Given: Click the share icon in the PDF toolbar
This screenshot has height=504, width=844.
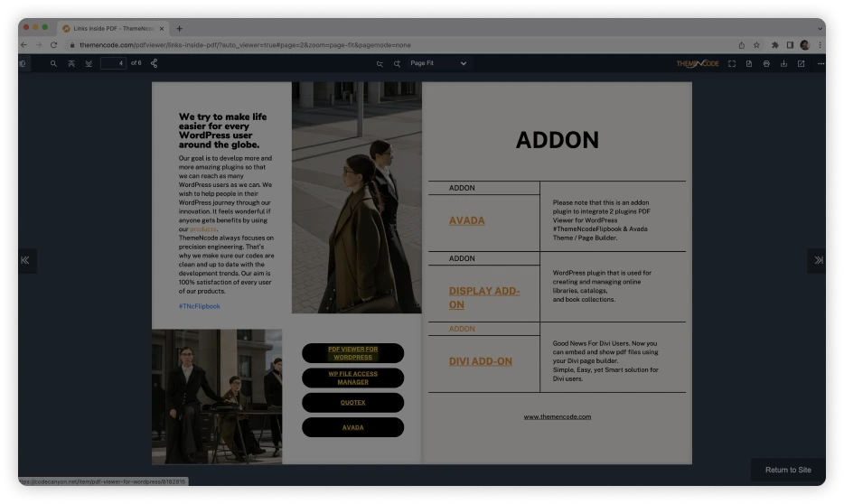Looking at the screenshot, I should [154, 63].
